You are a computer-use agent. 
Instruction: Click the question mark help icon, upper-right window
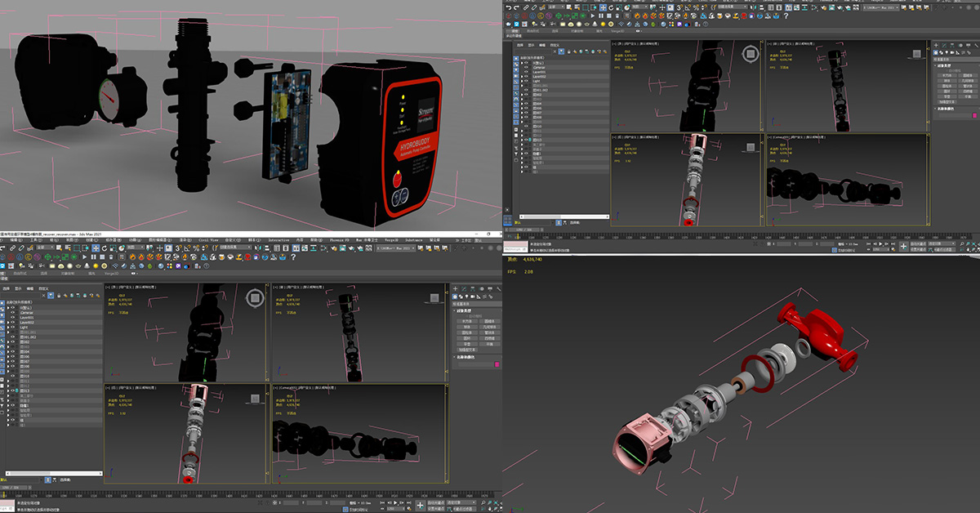[x=786, y=16]
